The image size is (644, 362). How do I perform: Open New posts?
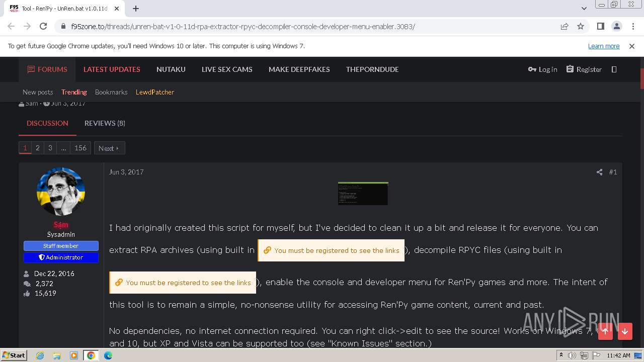[38, 92]
